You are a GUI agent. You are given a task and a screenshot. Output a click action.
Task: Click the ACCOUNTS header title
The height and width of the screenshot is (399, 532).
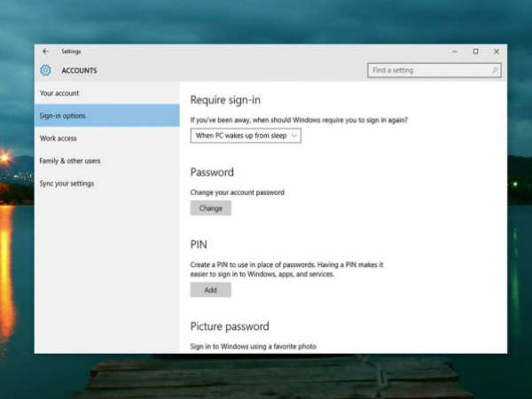pyautogui.click(x=79, y=70)
